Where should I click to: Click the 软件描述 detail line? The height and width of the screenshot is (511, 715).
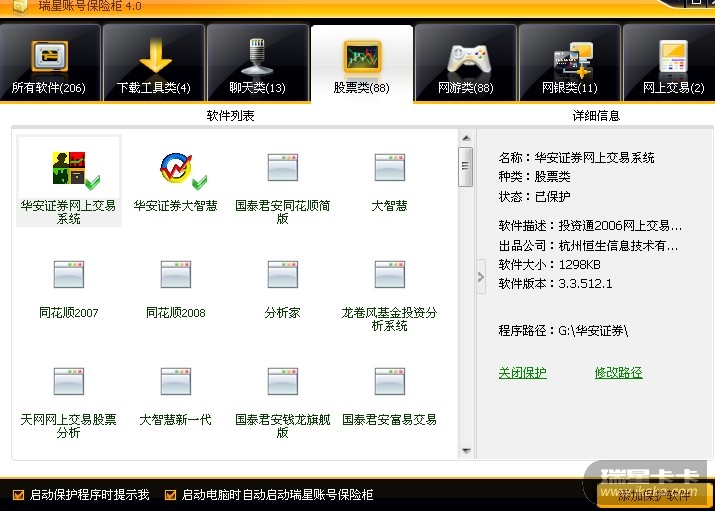point(591,225)
